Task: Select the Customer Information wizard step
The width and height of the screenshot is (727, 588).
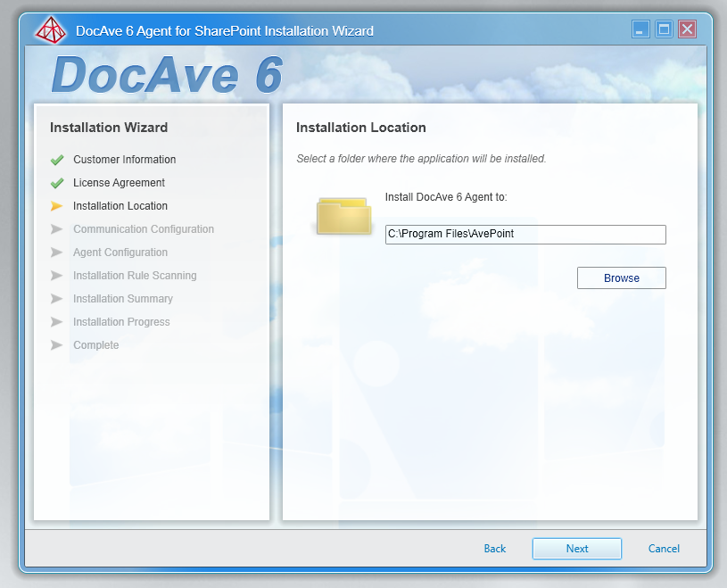Action: 123,159
